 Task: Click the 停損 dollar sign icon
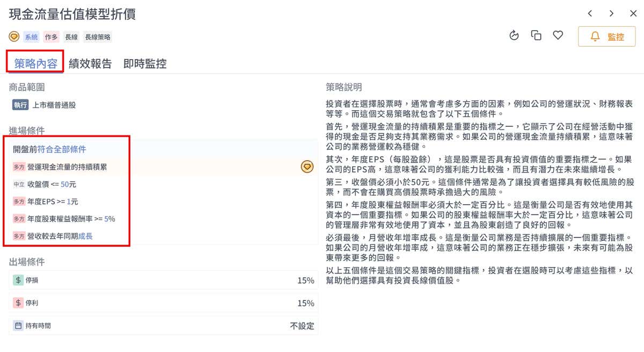click(18, 280)
